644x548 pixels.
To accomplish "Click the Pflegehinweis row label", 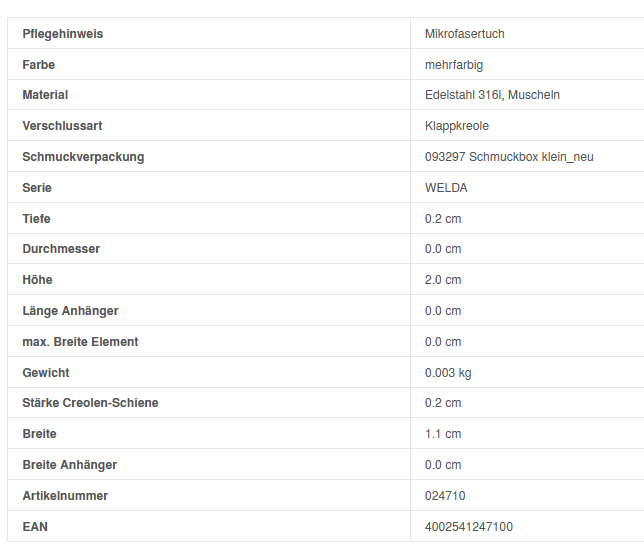I will pos(62,34).
